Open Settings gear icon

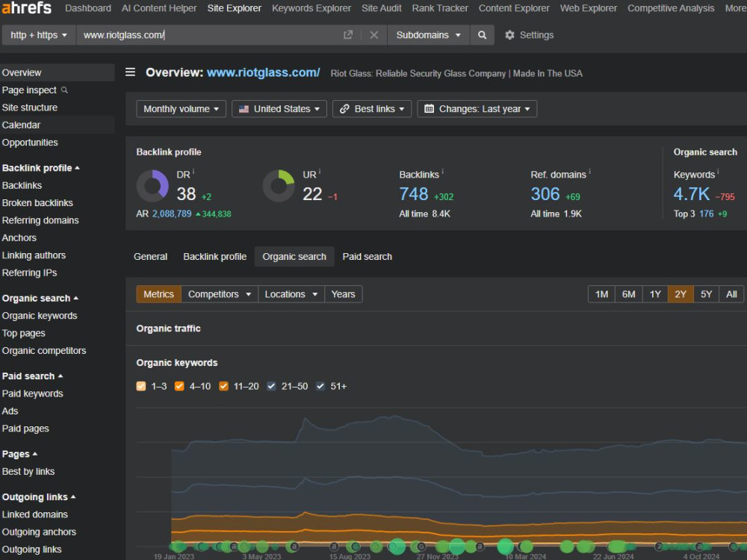click(509, 35)
